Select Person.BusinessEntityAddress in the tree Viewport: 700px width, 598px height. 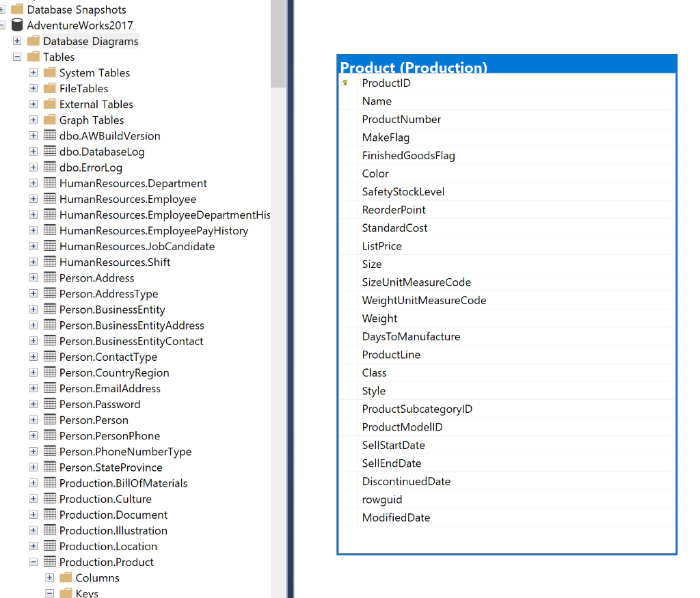point(132,325)
